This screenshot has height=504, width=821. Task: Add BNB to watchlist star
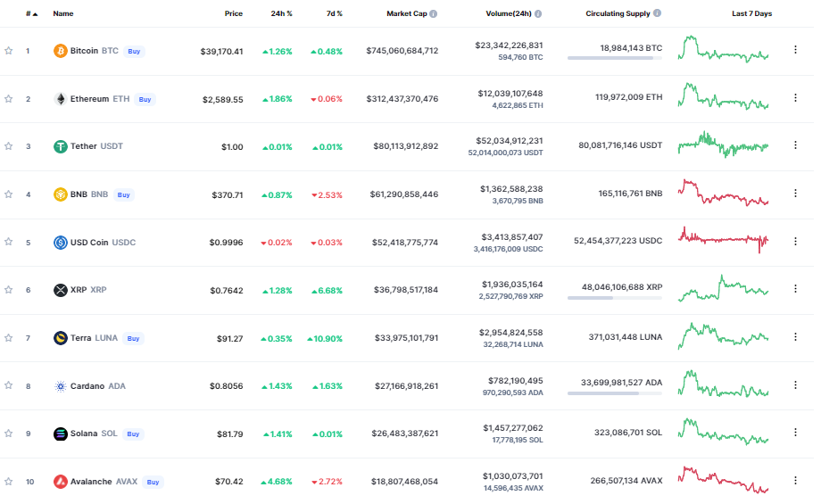pyautogui.click(x=8, y=194)
